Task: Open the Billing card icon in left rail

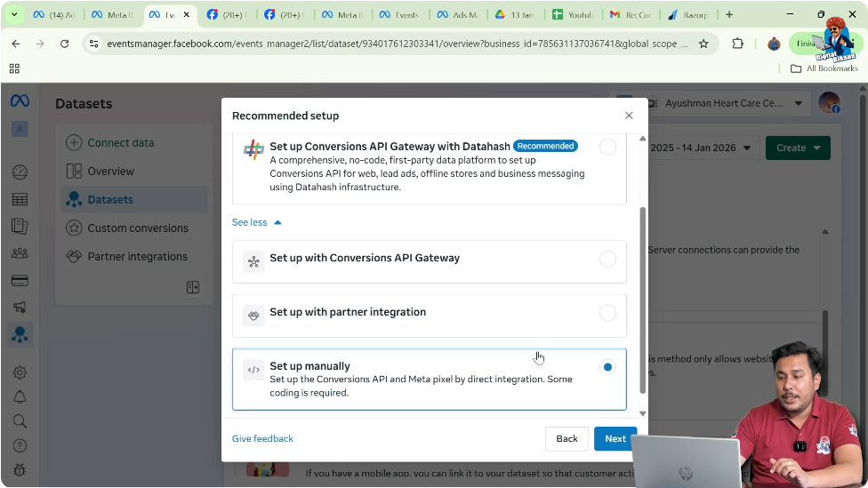Action: pos(20,281)
